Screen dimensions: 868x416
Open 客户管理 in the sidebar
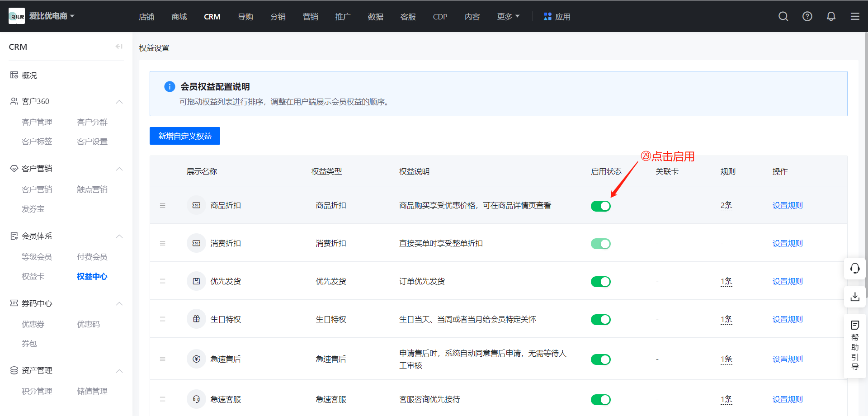pyautogui.click(x=37, y=122)
